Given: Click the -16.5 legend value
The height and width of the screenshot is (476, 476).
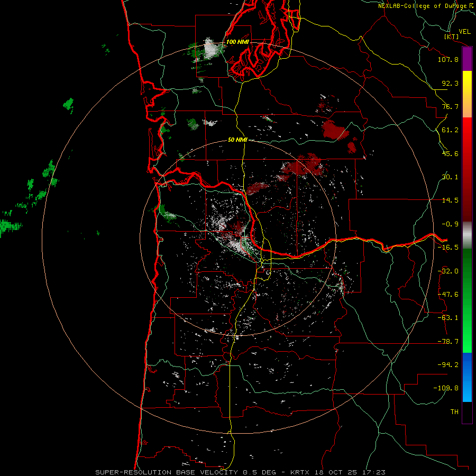Looking at the screenshot, I should click(x=448, y=248).
